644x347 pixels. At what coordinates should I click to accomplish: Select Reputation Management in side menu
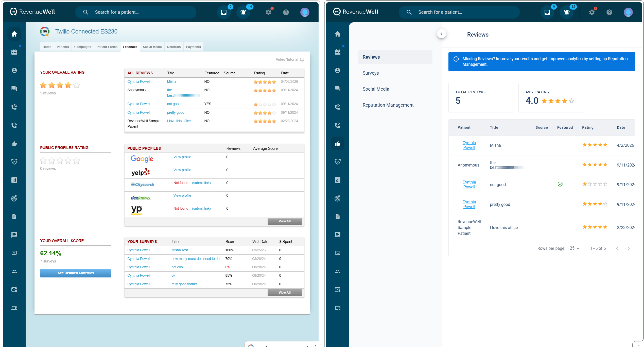388,105
